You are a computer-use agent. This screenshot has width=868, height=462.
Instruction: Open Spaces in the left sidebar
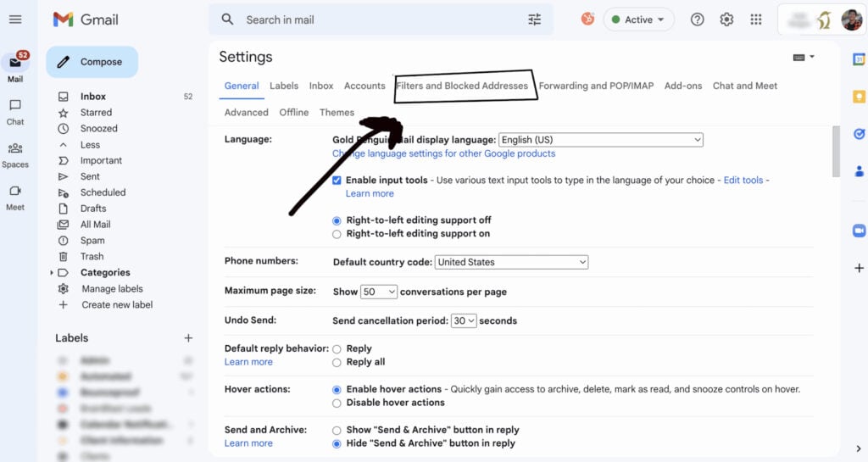15,153
